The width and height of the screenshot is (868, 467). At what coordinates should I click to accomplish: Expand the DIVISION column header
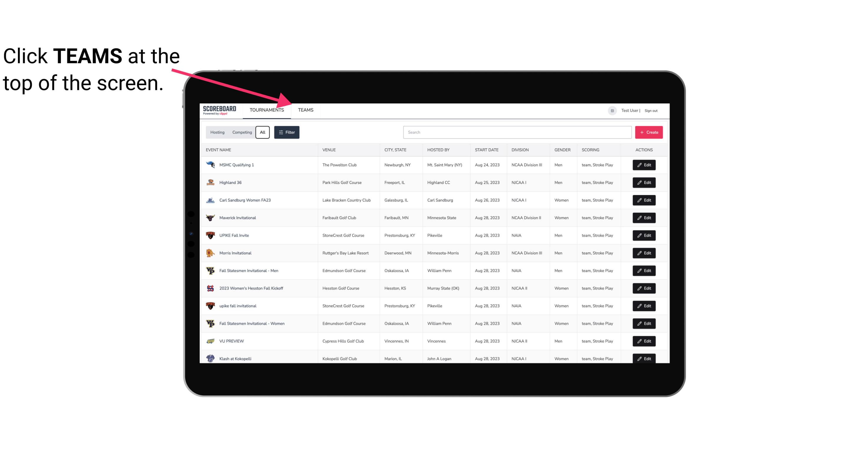520,149
